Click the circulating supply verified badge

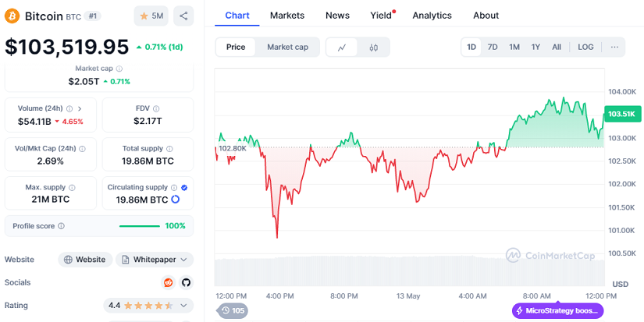(x=184, y=187)
